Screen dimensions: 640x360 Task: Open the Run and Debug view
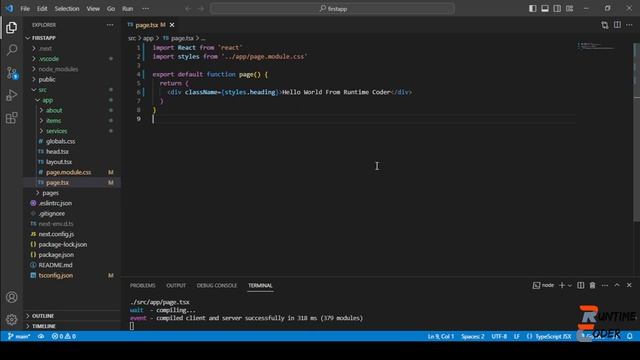click(x=11, y=95)
